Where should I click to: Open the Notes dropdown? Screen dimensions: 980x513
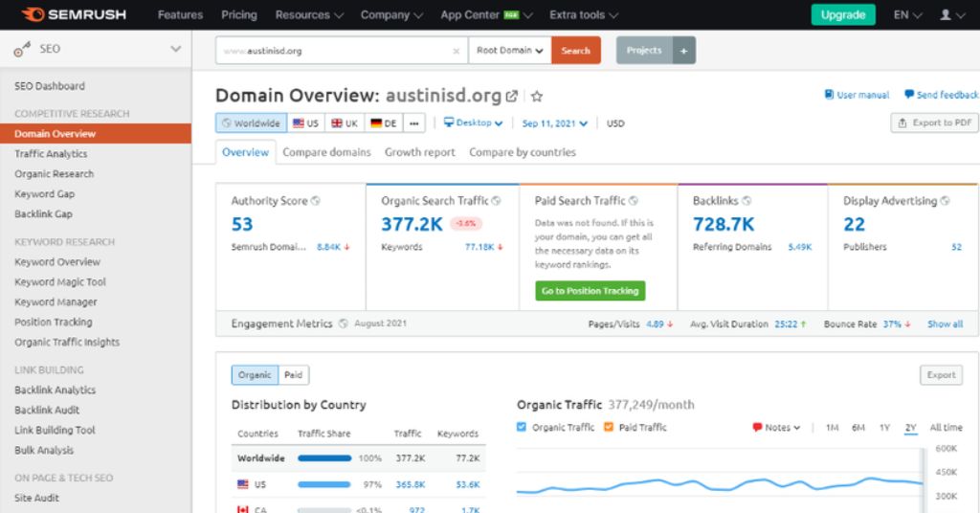775,428
